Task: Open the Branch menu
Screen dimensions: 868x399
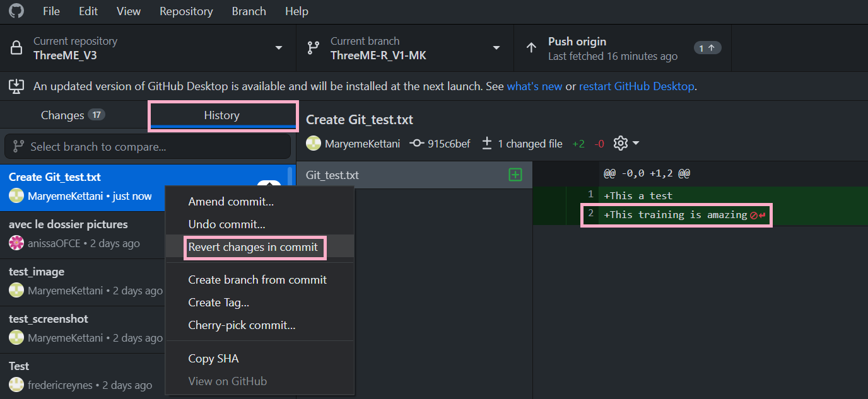Action: (249, 11)
